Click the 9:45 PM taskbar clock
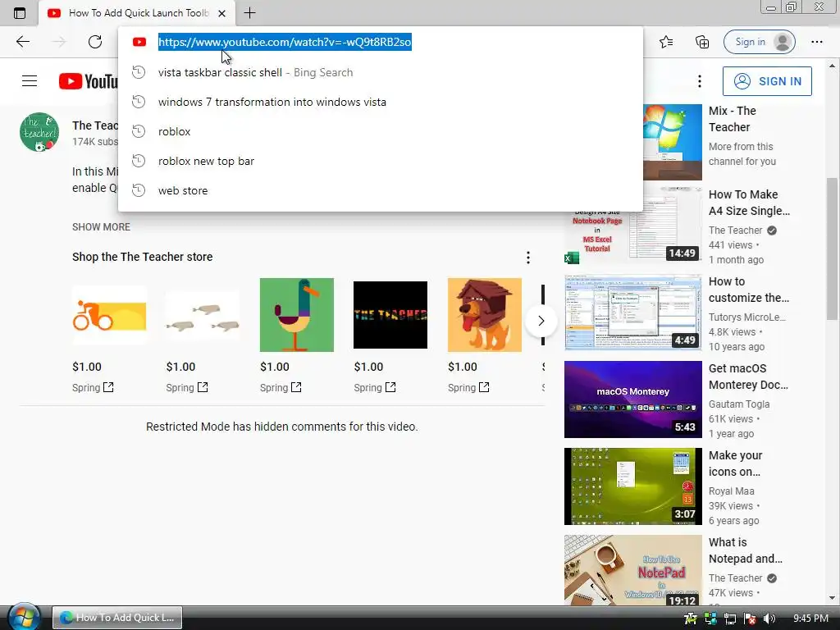 pos(810,619)
